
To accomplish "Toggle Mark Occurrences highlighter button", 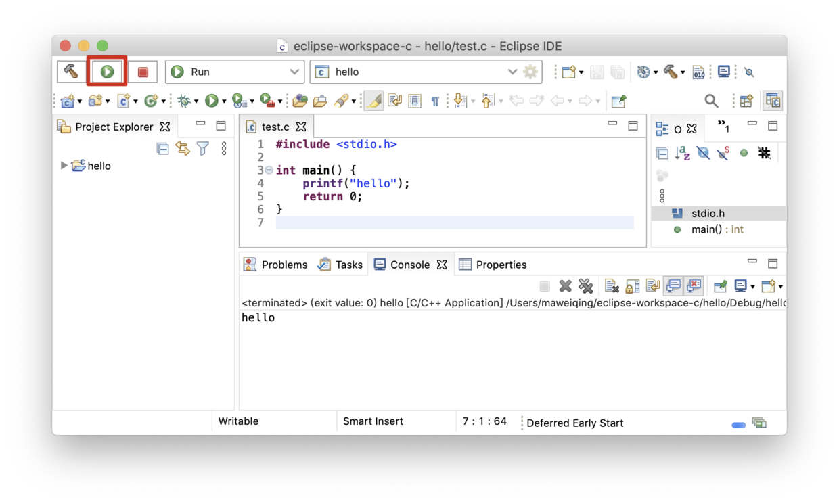I will [374, 101].
